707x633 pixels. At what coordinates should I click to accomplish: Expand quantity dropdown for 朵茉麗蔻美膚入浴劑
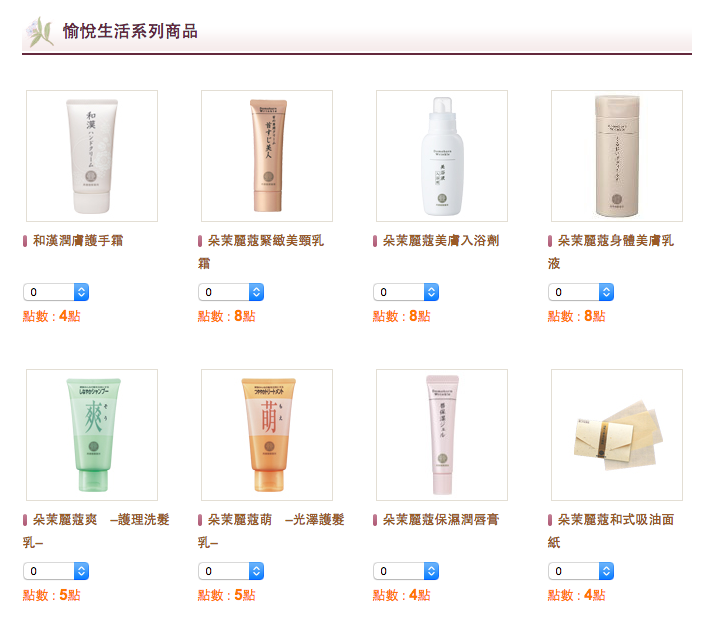click(x=406, y=292)
